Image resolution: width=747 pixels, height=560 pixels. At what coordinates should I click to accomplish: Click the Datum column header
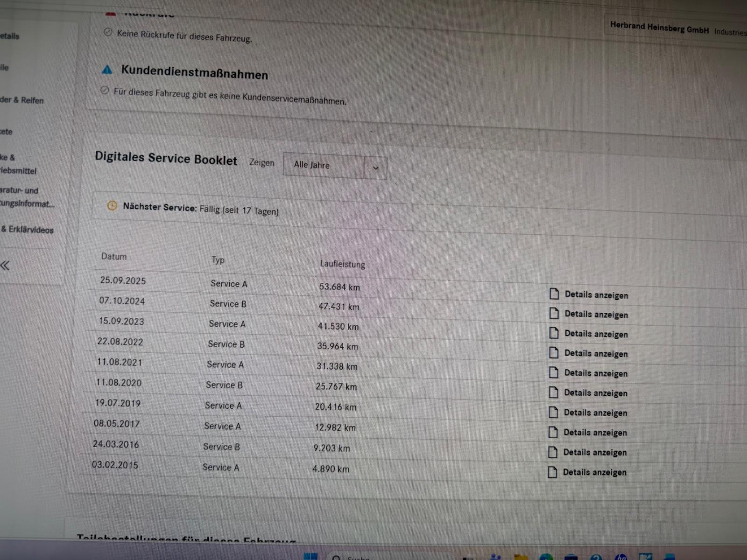coord(114,256)
